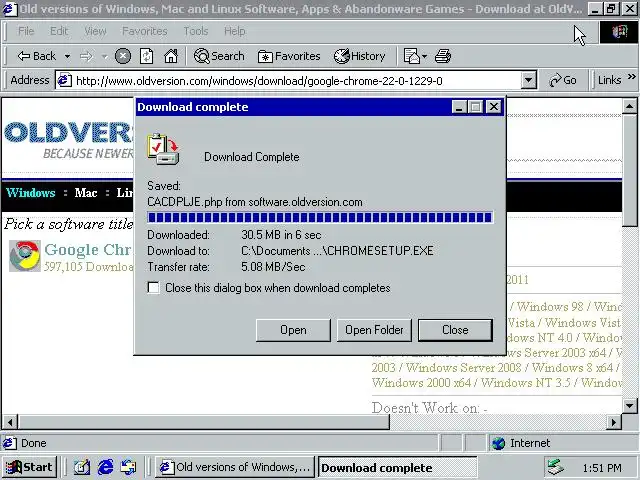Click the Print toolbar icon
The width and height of the screenshot is (640, 480).
click(443, 56)
